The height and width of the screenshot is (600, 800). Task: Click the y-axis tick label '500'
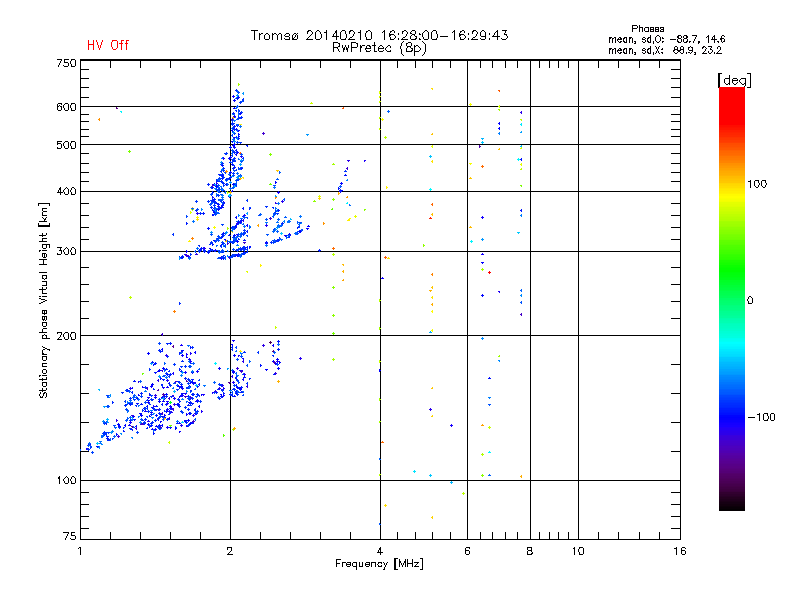[x=66, y=145]
